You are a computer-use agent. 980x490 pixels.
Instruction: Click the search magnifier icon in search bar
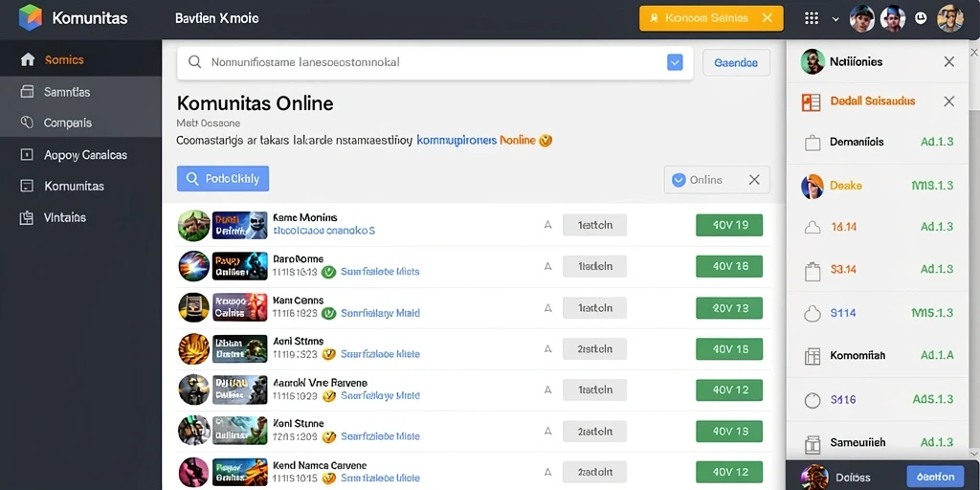pyautogui.click(x=195, y=62)
